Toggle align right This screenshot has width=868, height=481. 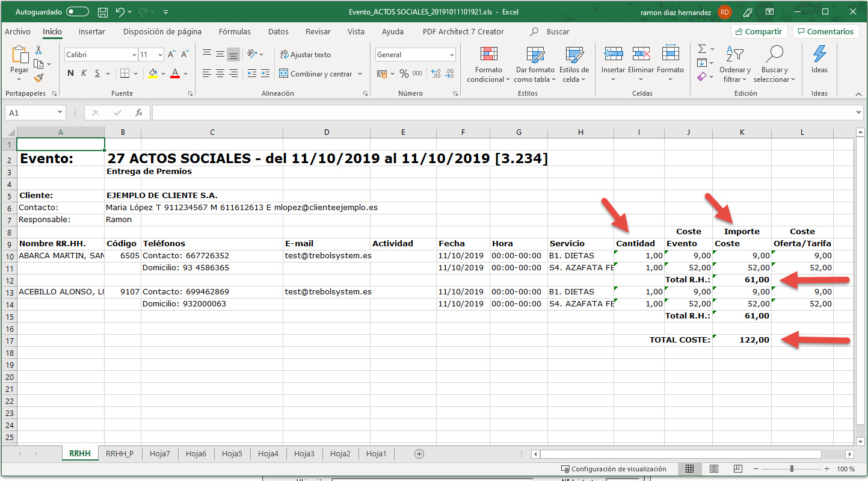(x=233, y=73)
